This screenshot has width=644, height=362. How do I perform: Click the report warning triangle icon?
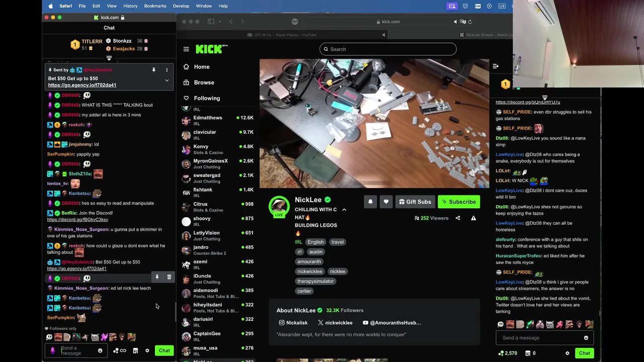click(x=473, y=218)
